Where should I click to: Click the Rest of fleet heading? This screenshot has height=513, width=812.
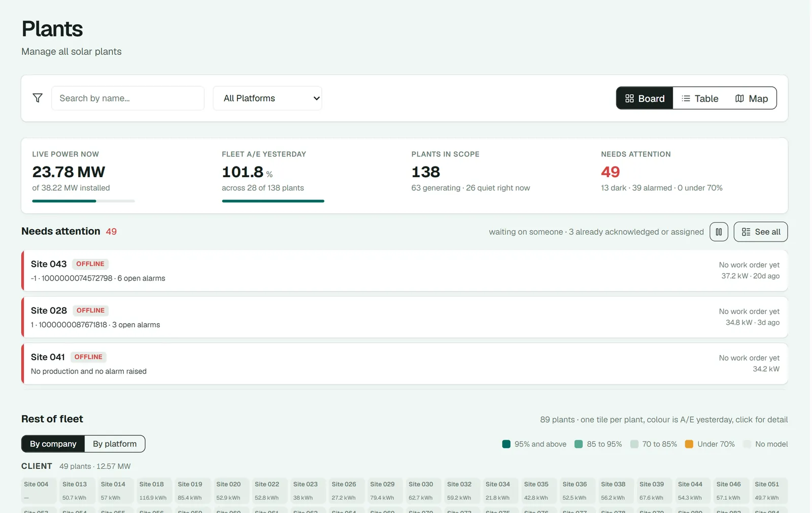coord(52,419)
